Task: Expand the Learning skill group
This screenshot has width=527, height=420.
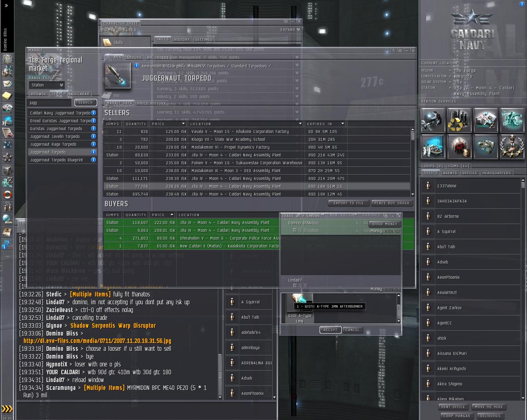Action: 296,112
